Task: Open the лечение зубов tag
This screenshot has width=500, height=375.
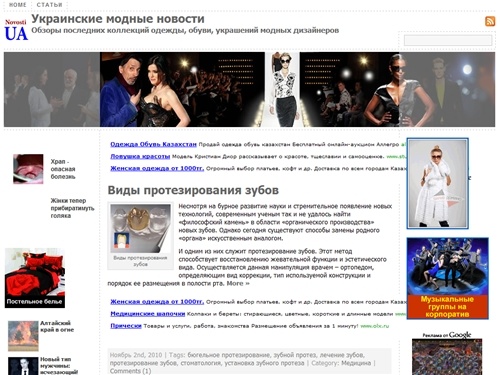Action: coord(342,355)
